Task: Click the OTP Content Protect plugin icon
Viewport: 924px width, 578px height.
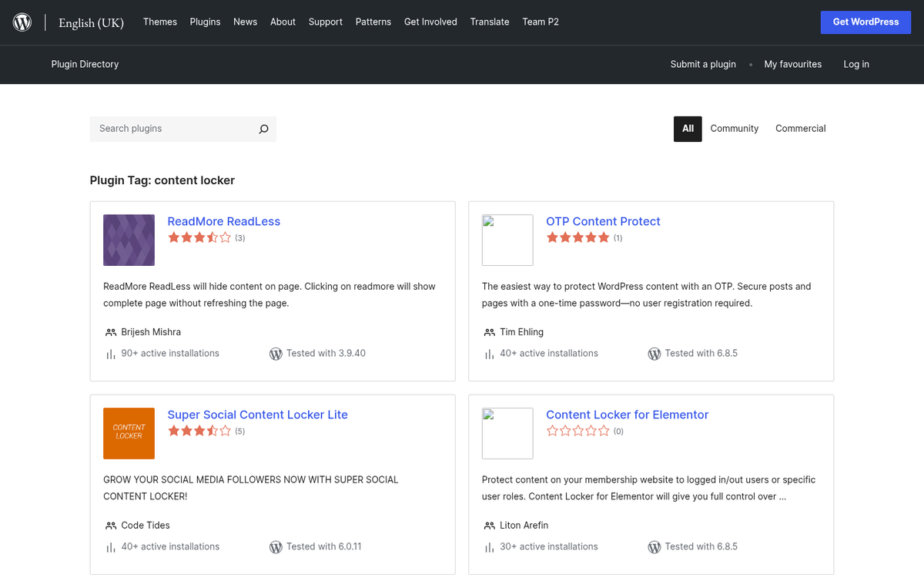Action: [x=507, y=240]
